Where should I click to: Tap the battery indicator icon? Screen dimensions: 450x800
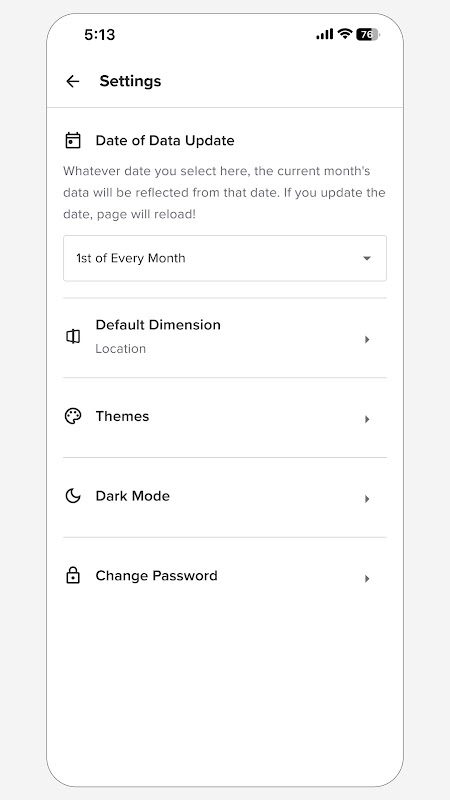[368, 35]
